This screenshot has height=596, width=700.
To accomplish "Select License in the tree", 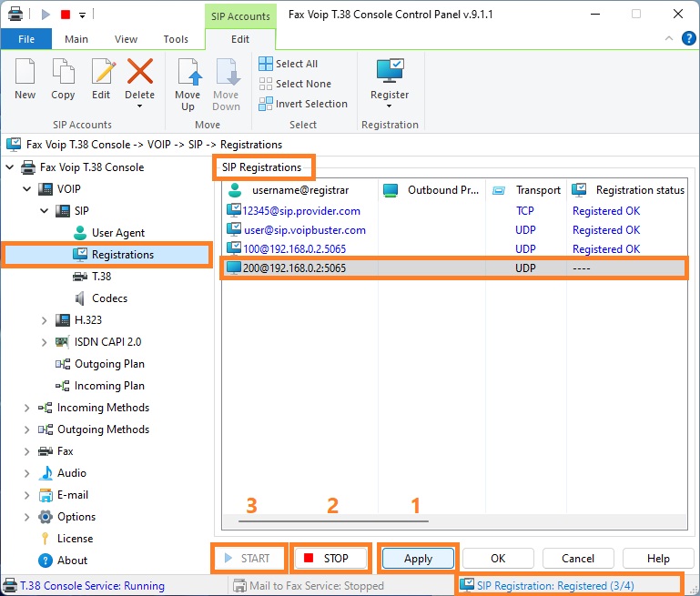I will coord(75,539).
